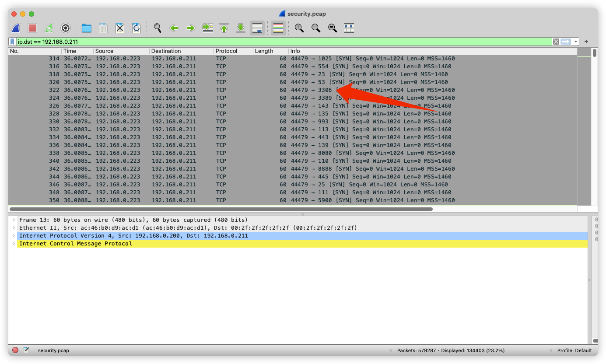Image resolution: width=606 pixels, height=364 pixels.
Task: Click packets displayed count in status bar
Action: coord(451,350)
